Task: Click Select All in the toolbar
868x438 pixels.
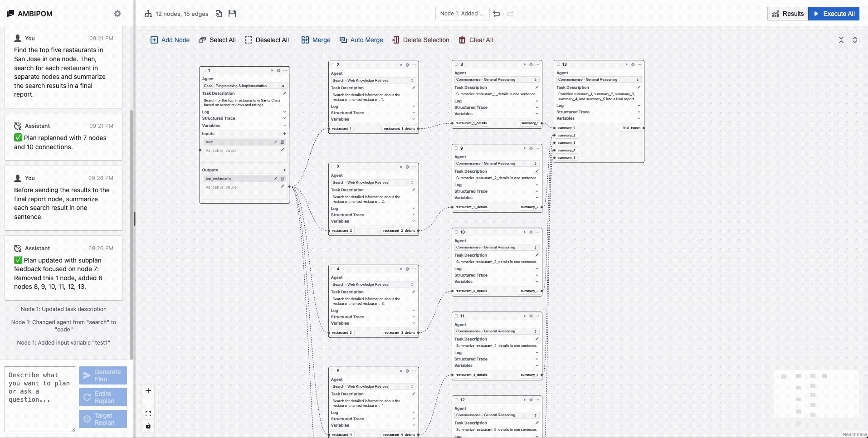Action: click(x=217, y=40)
